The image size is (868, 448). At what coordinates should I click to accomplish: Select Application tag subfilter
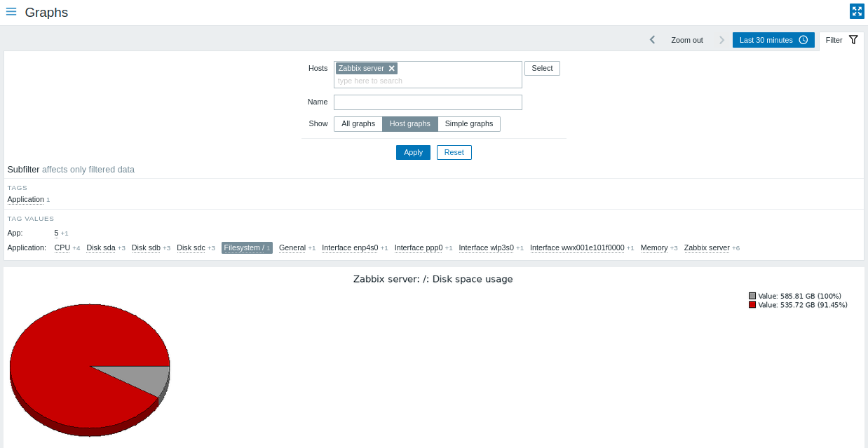pyautogui.click(x=26, y=200)
